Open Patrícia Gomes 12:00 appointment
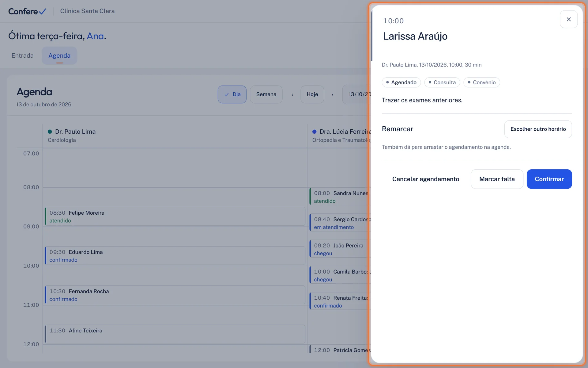 pos(340,350)
